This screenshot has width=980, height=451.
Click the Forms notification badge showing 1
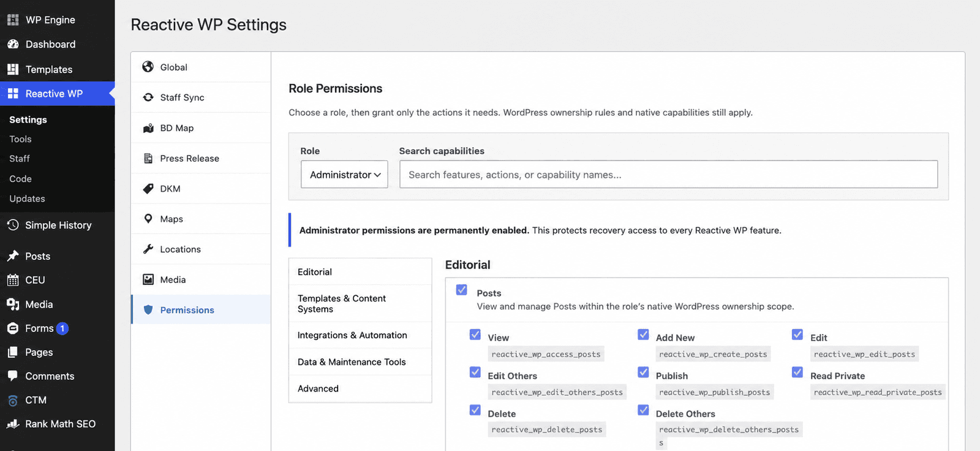(62, 328)
